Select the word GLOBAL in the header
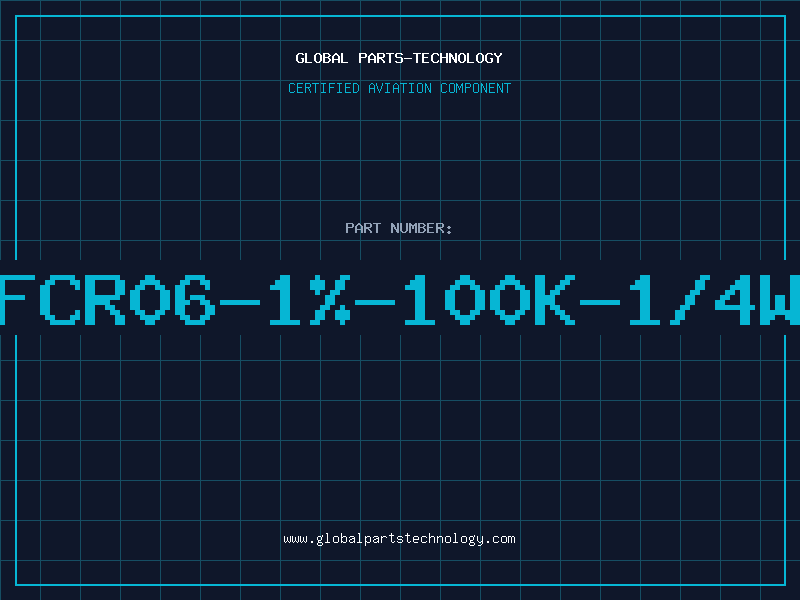This screenshot has height=600, width=800. tap(322, 58)
